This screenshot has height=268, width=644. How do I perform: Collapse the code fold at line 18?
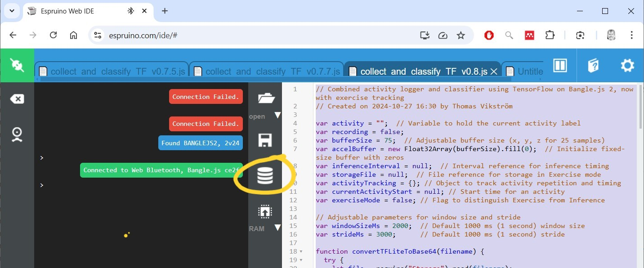click(x=301, y=251)
